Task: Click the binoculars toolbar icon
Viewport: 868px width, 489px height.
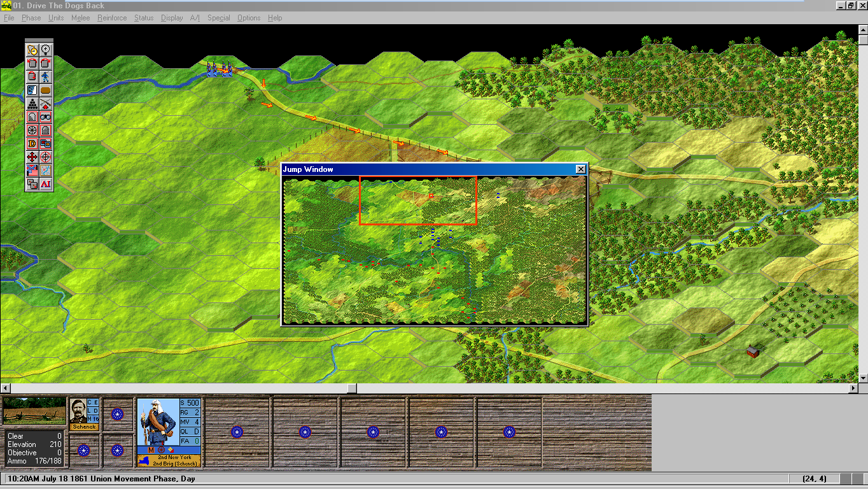Action: click(46, 117)
